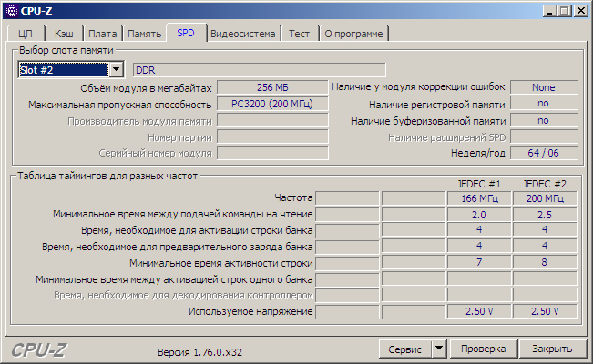Image resolution: width=593 pixels, height=364 pixels.
Task: Click the JEDEC #1 column header
Action: (479, 184)
